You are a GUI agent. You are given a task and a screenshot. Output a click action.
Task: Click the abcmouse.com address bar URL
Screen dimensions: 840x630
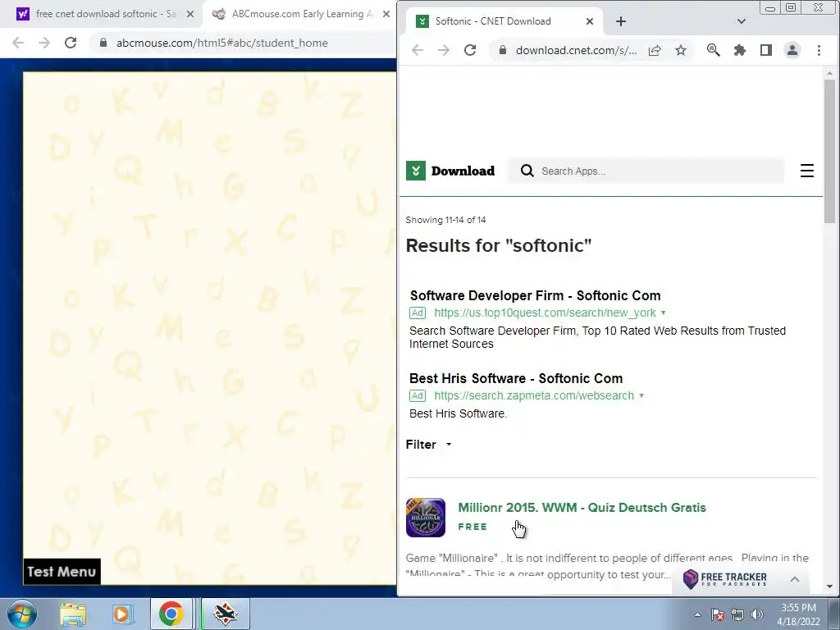[x=221, y=43]
